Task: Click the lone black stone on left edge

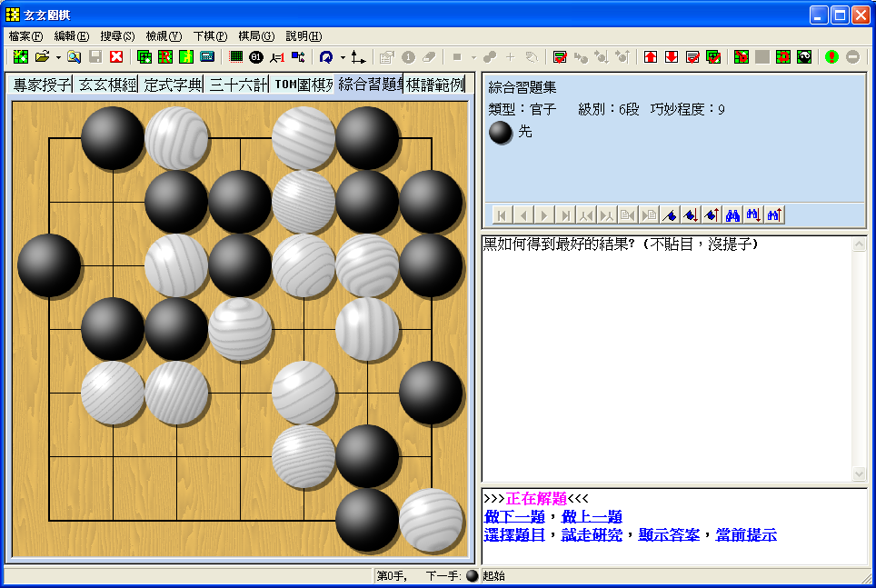Action: point(49,265)
